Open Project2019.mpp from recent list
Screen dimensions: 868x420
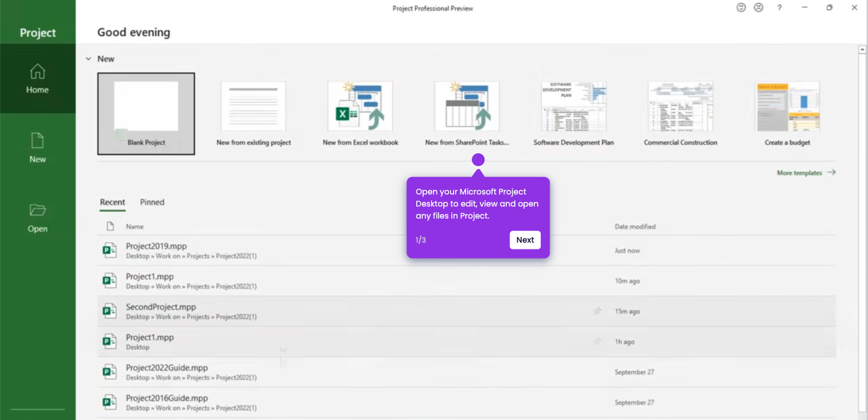click(467, 251)
